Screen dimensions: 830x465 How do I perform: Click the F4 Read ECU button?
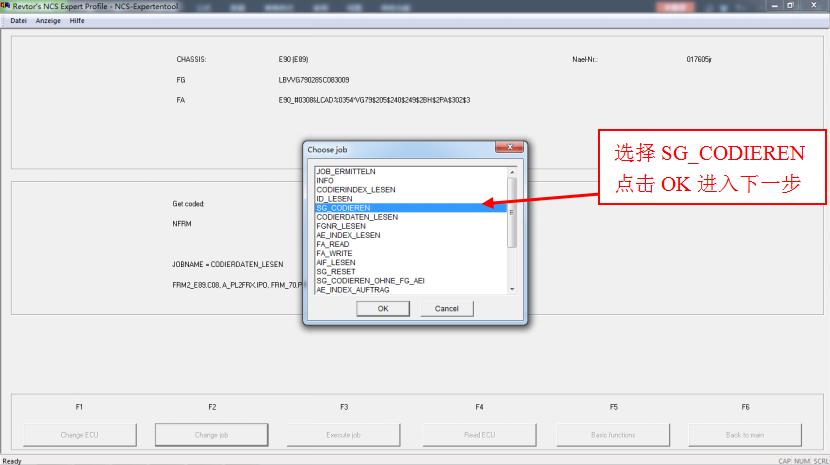pos(480,435)
